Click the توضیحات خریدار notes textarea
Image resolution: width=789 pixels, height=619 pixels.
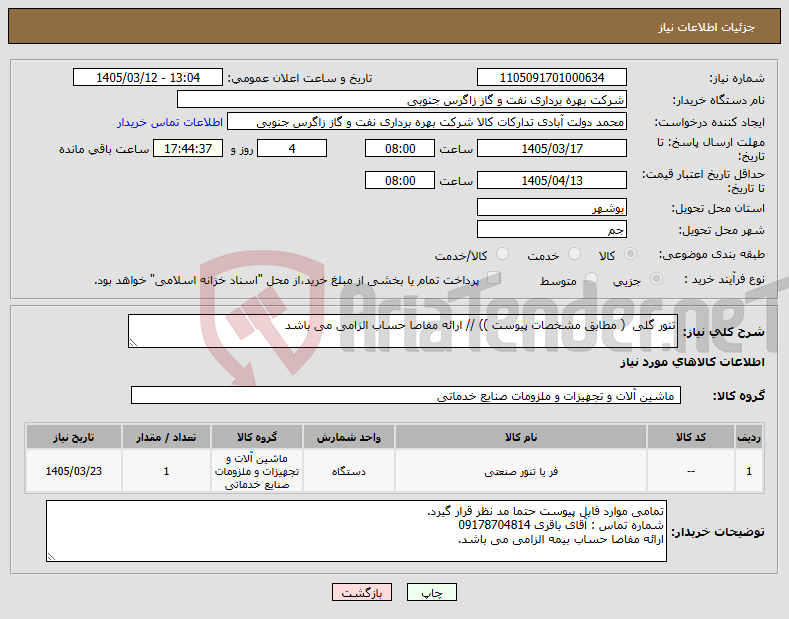(356, 531)
